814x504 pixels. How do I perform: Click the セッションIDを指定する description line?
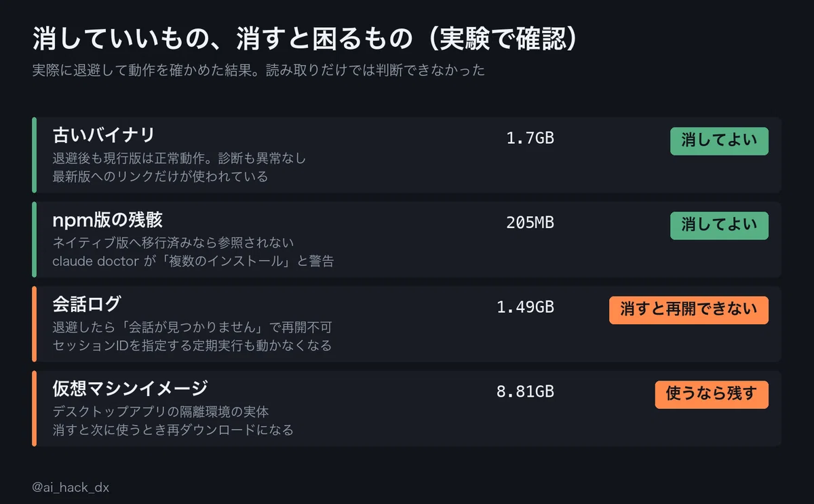pos(192,345)
